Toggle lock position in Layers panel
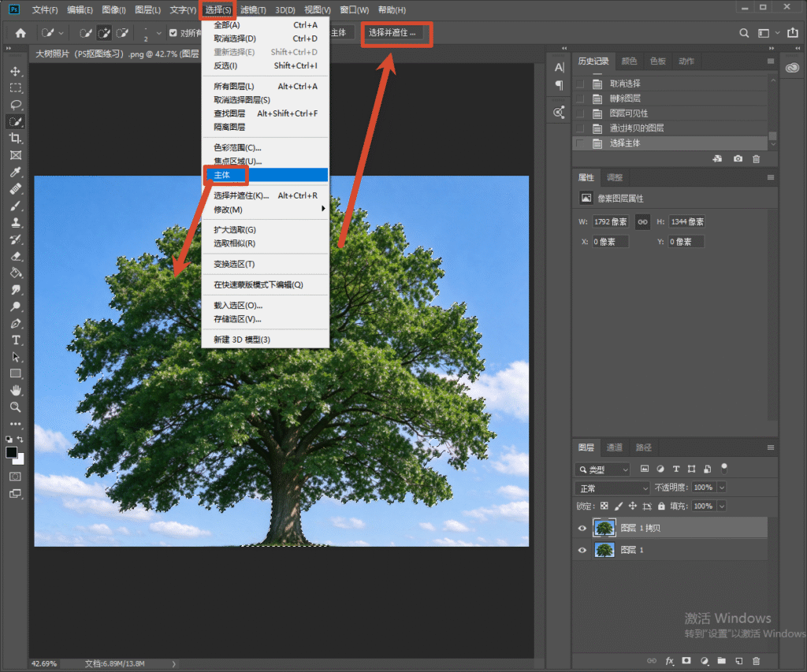 (633, 506)
